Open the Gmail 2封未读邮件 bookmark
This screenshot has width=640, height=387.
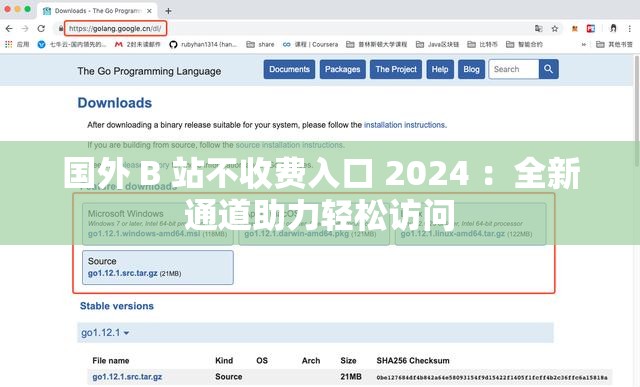138,44
